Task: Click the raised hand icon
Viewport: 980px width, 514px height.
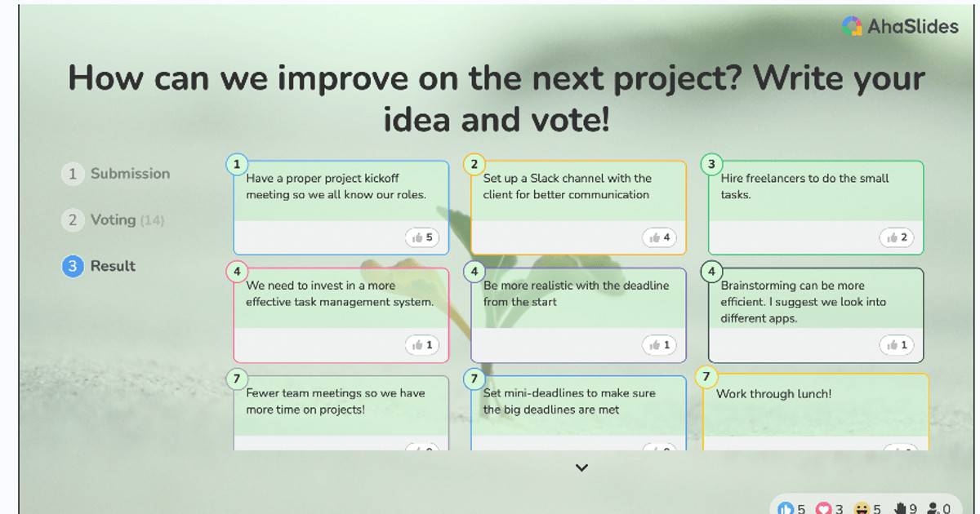Action: click(901, 508)
